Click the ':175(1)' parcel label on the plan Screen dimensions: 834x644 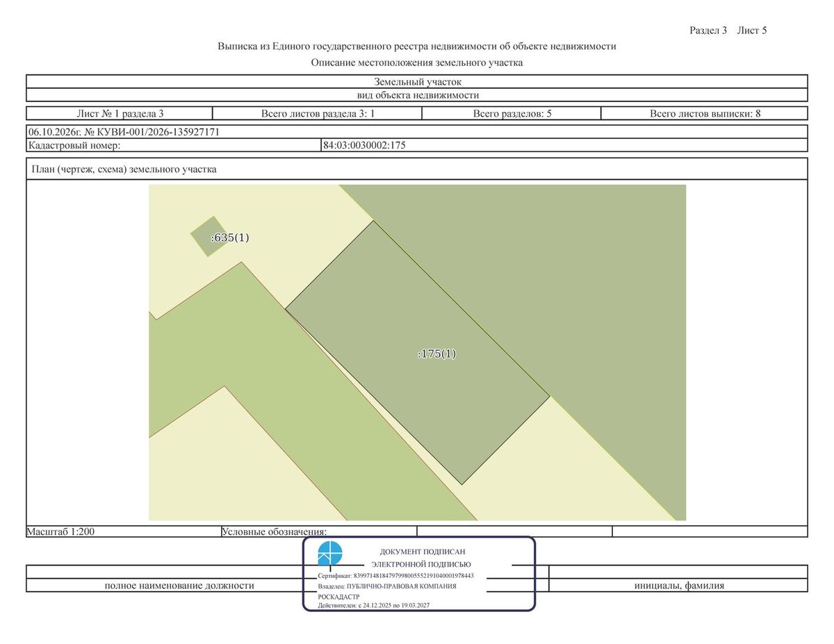coord(437,354)
